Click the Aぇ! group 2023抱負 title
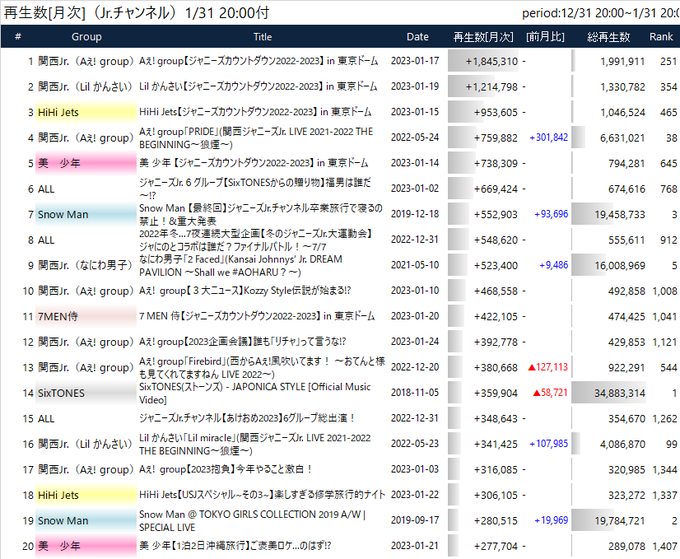 point(226,470)
